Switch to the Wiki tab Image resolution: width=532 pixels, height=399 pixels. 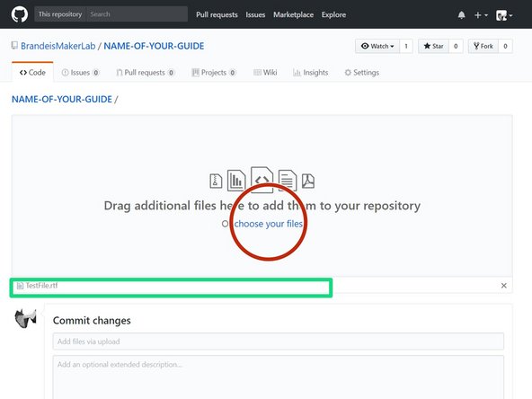click(x=265, y=72)
